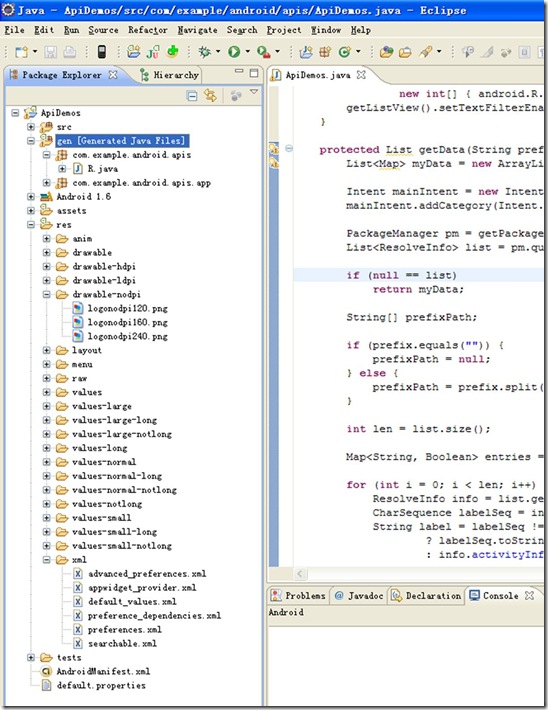548x710 pixels.
Task: Click the New Java Package icon
Action: [x=325, y=52]
